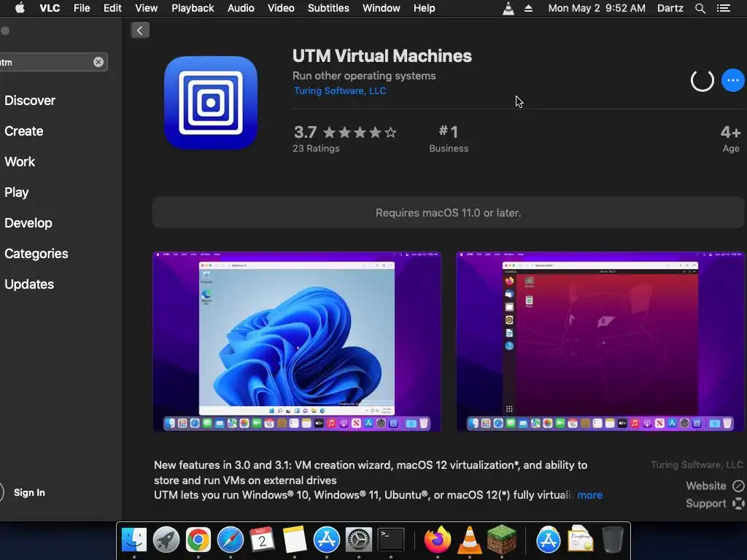Open the Support link

(715, 503)
